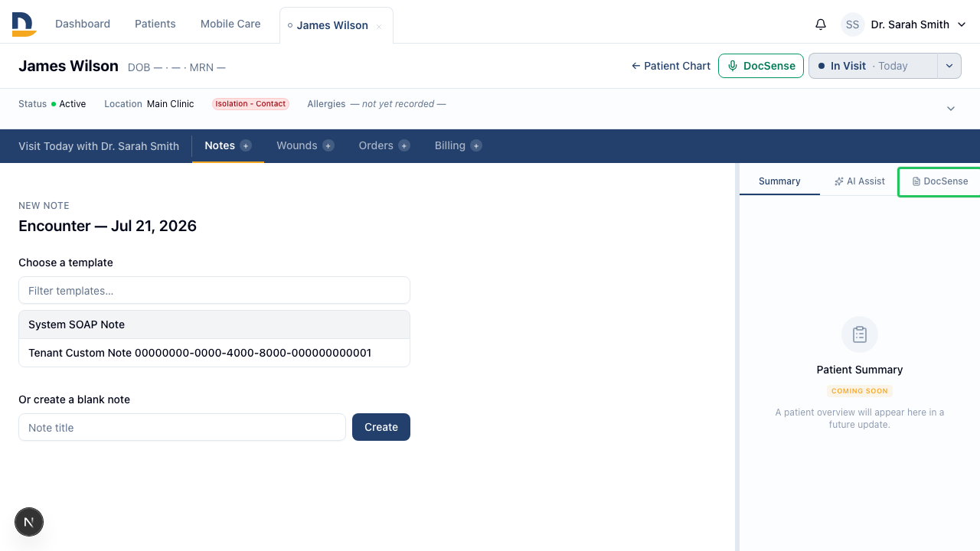Expand the patient details chevron
980x551 pixels.
click(951, 109)
